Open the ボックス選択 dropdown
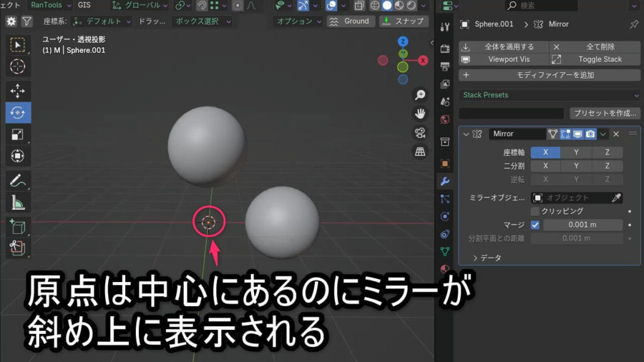Image resolution: width=644 pixels, height=362 pixels. pyautogui.click(x=202, y=21)
